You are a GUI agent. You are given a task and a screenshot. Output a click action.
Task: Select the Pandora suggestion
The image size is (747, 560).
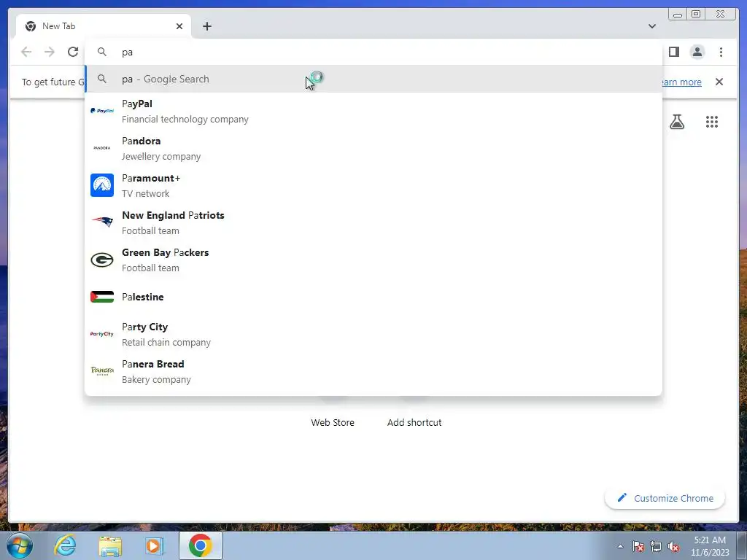(373, 148)
